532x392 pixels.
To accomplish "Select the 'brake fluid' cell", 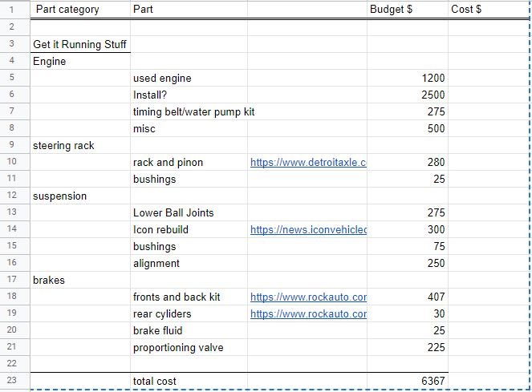I will tap(189, 330).
